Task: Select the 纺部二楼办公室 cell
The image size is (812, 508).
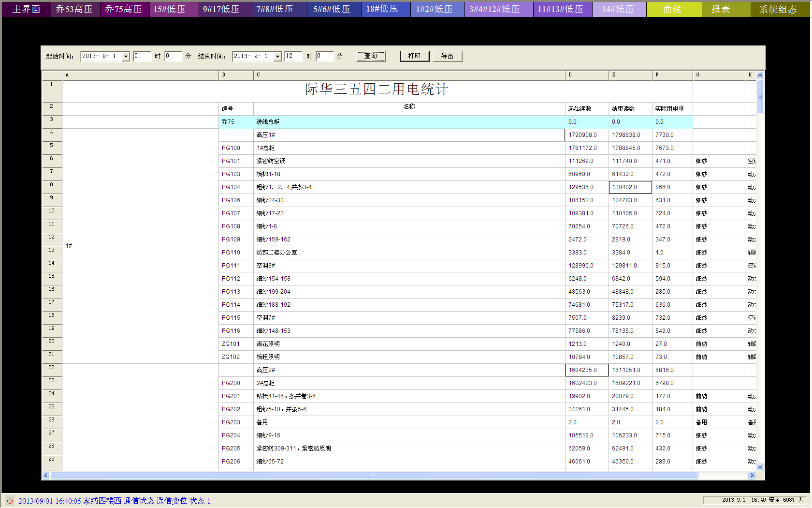Action: pyautogui.click(x=409, y=253)
